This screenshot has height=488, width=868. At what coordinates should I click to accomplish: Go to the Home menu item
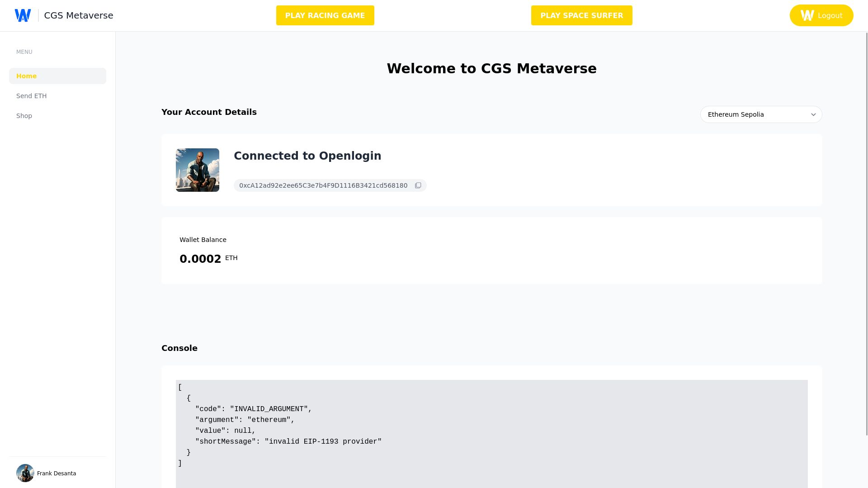pyautogui.click(x=57, y=76)
